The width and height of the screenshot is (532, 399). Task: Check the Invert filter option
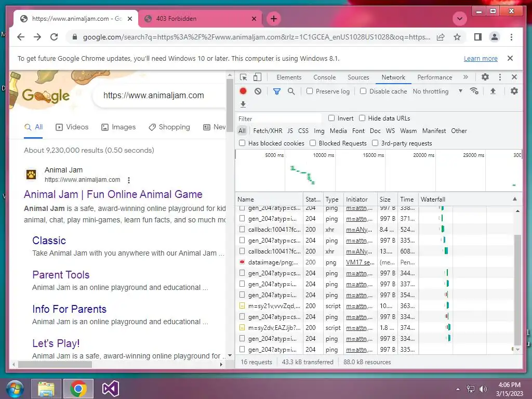click(331, 118)
